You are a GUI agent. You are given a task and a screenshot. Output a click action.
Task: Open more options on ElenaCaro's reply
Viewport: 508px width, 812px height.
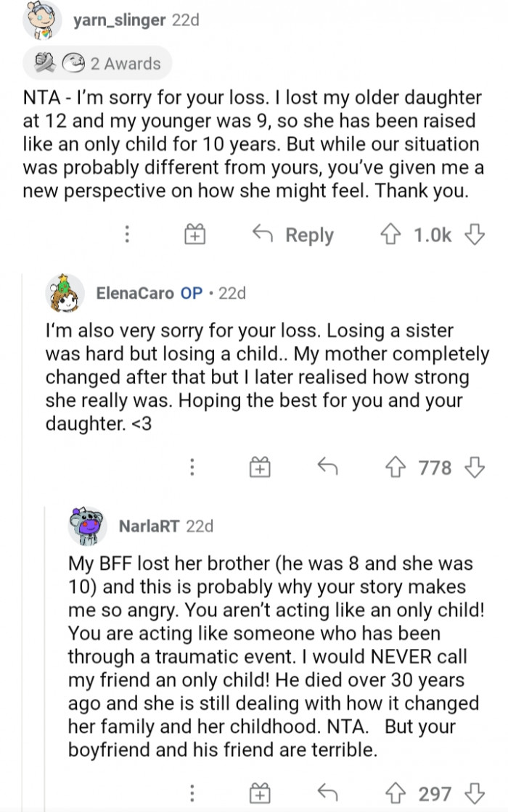coord(192,468)
